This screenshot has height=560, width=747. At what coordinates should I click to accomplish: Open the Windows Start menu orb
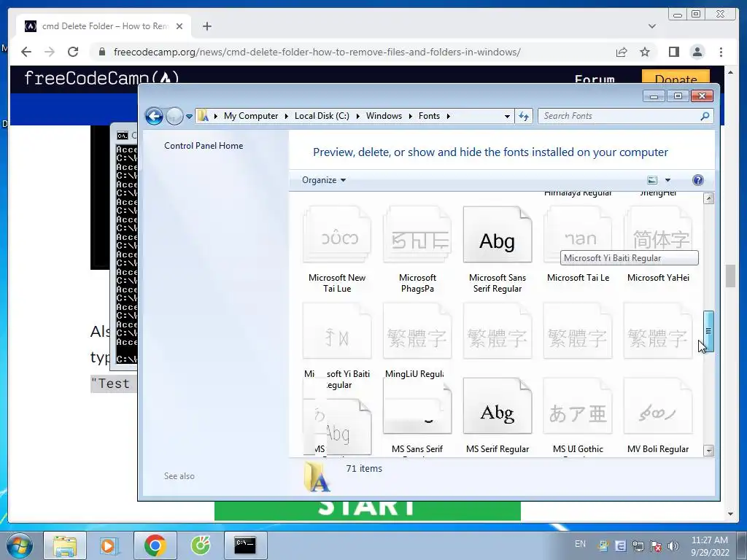click(x=20, y=545)
